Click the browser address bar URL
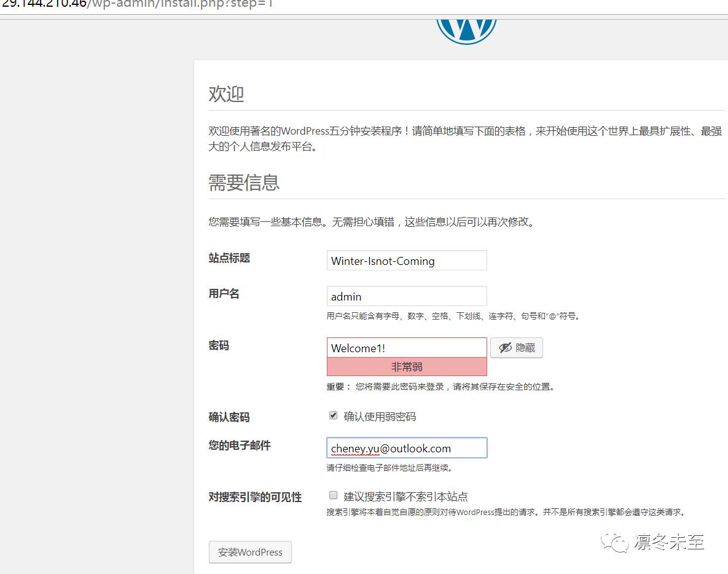The image size is (728, 574). click(136, 4)
